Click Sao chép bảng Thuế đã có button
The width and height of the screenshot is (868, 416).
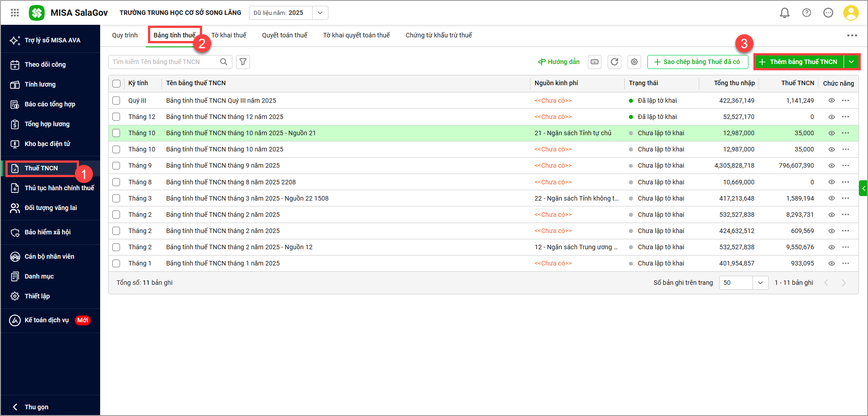coord(697,62)
